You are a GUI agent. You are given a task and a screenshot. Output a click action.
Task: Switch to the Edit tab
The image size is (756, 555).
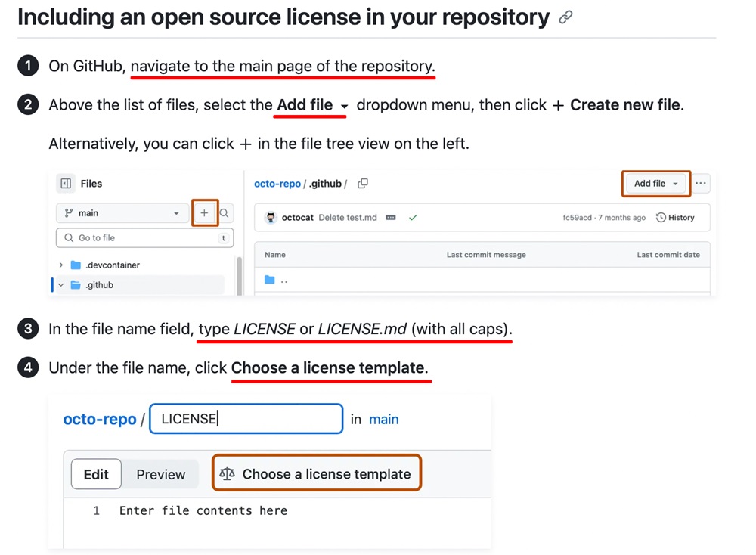click(x=97, y=475)
